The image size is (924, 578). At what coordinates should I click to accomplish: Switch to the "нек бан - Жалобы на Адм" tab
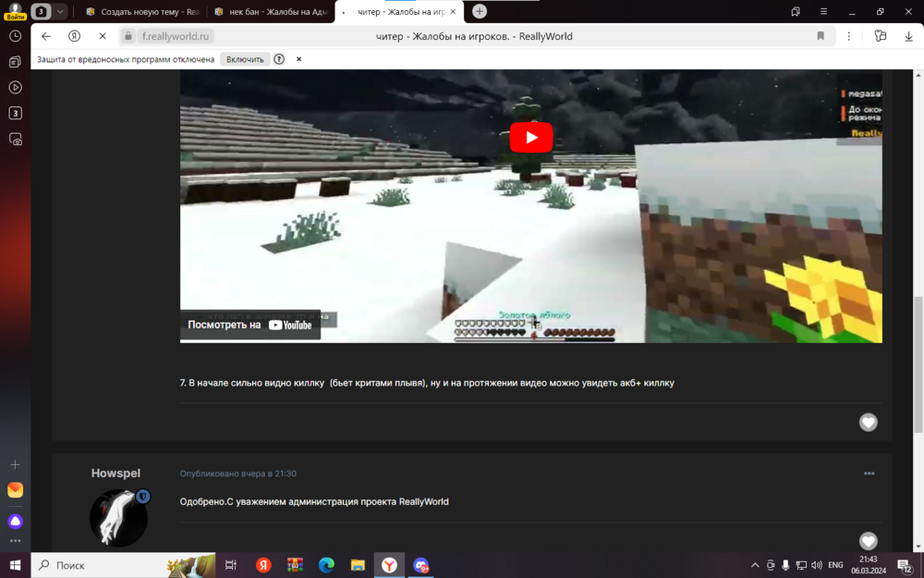[x=271, y=12]
